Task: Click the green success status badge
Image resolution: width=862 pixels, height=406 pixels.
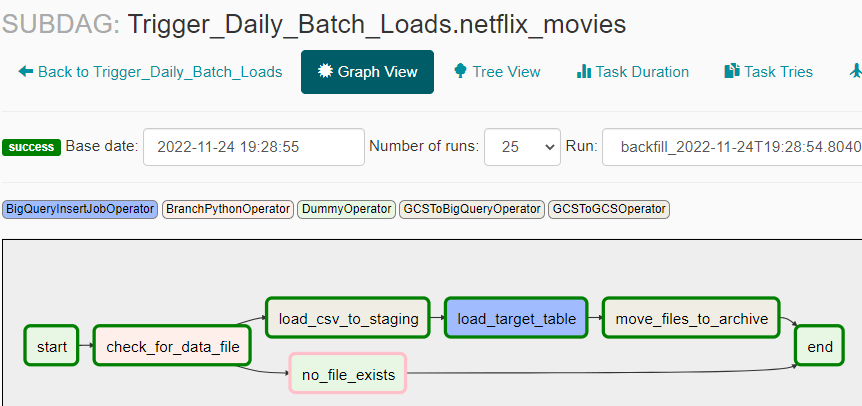Action: (x=31, y=147)
